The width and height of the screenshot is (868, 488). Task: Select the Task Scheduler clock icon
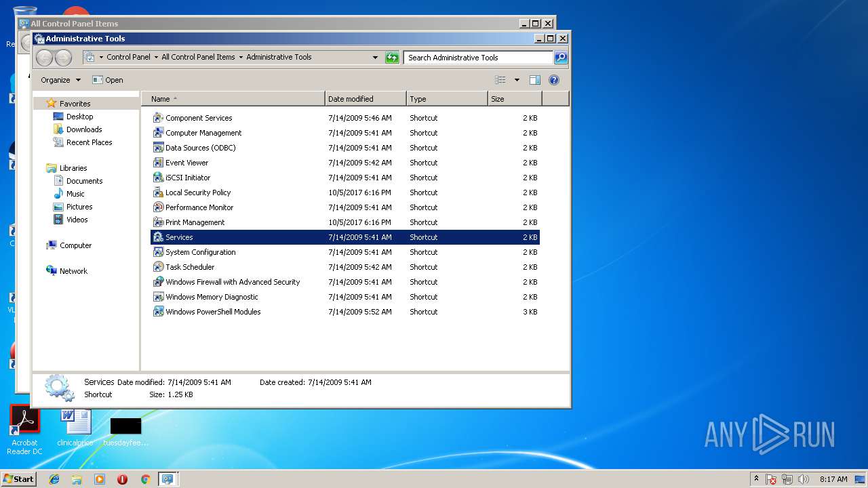click(158, 267)
